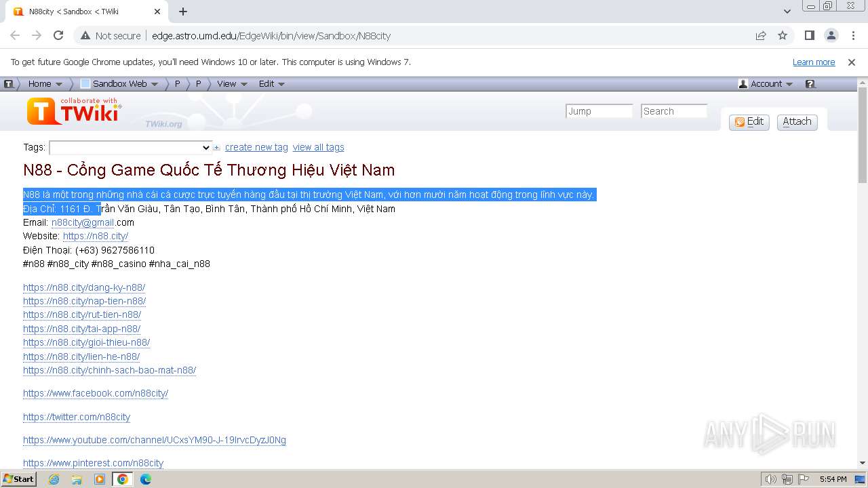Open the Home dropdown menu

point(45,84)
